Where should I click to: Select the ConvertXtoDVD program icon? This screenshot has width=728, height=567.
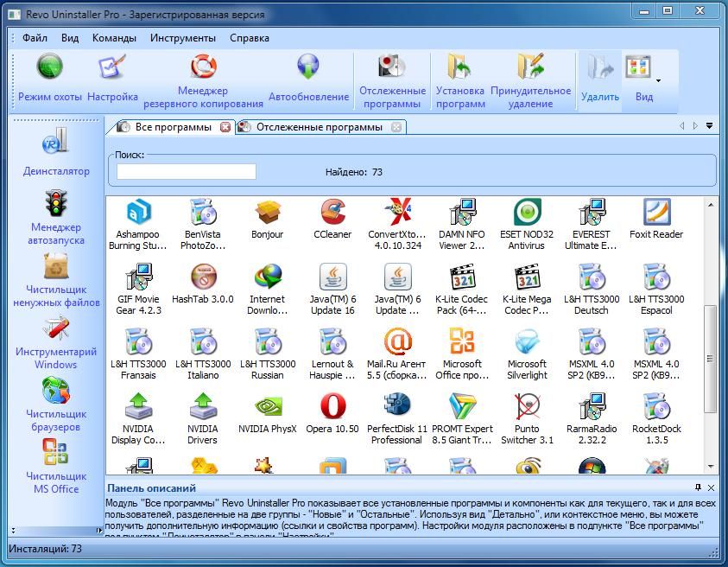(x=397, y=212)
